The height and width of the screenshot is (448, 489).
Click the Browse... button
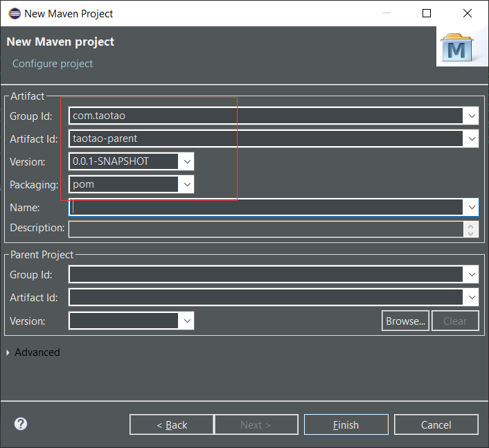pyautogui.click(x=405, y=321)
